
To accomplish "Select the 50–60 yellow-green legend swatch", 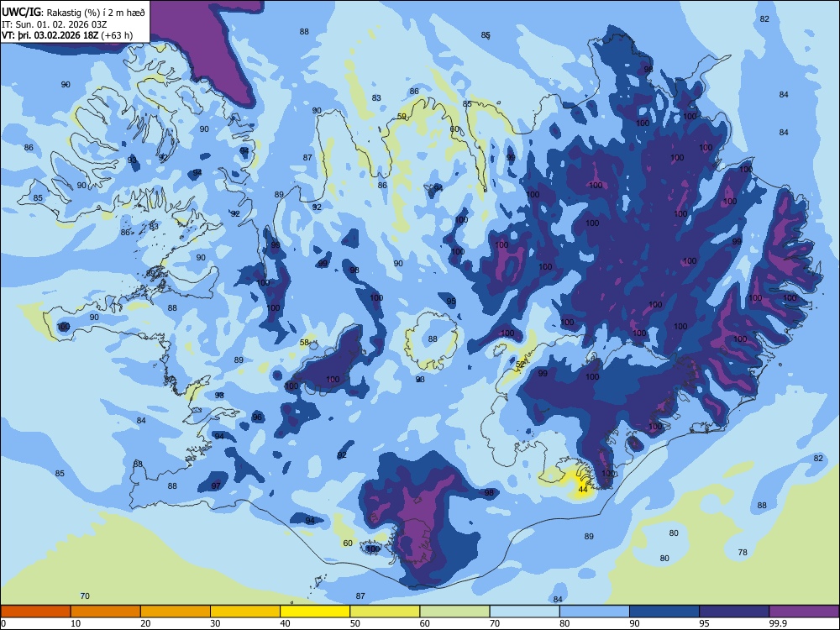I will pos(386,612).
